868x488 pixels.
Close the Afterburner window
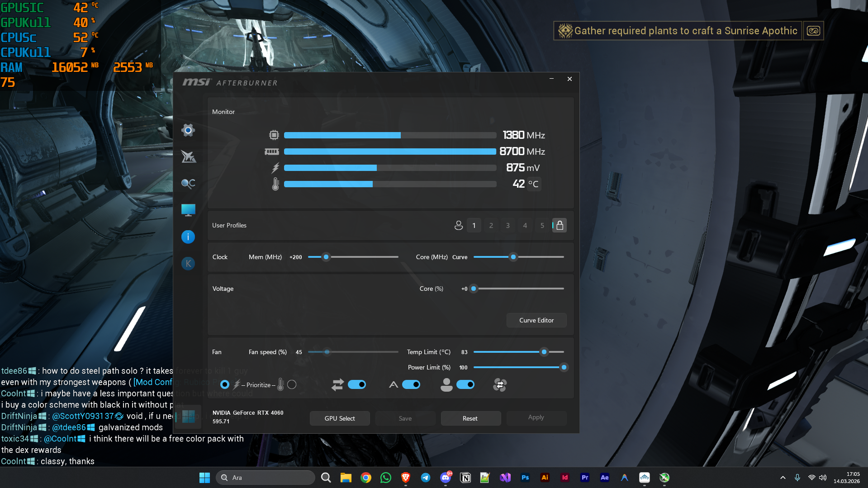click(x=569, y=79)
